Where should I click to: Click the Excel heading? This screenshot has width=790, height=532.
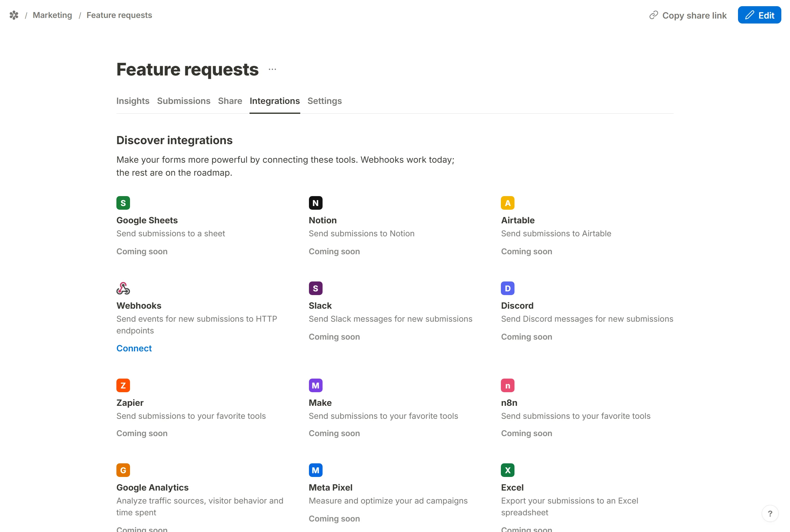point(512,487)
